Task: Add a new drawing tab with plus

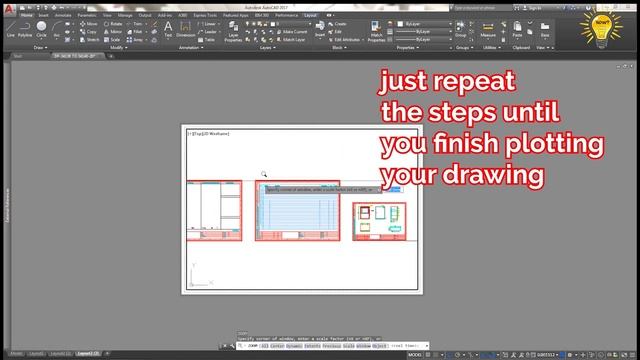Action: pyautogui.click(x=111, y=56)
